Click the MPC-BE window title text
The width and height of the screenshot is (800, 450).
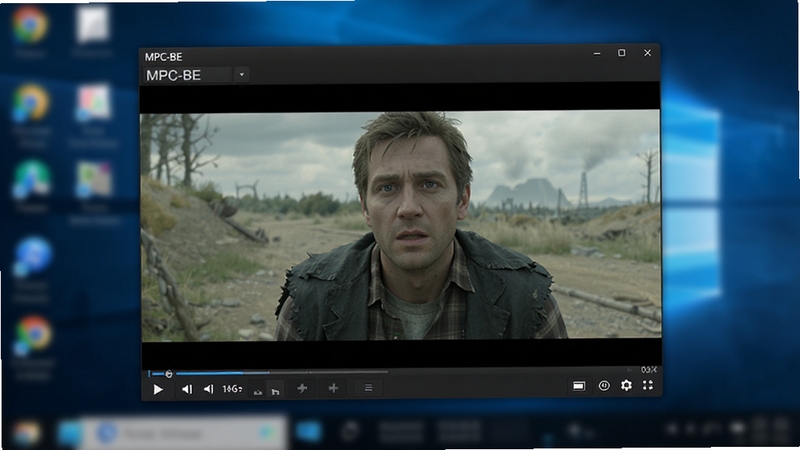tap(164, 57)
